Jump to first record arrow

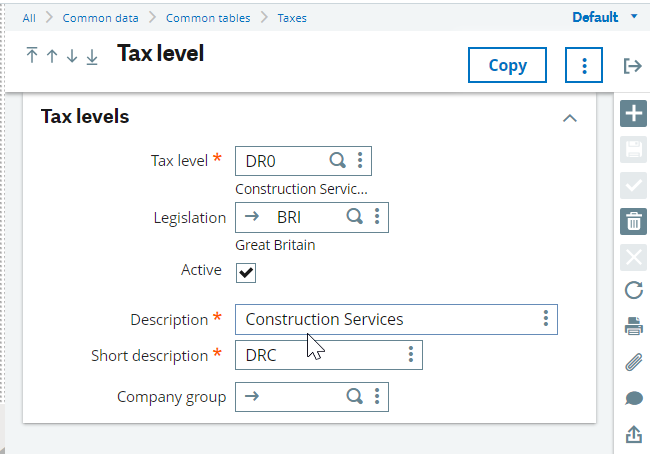(x=32, y=56)
